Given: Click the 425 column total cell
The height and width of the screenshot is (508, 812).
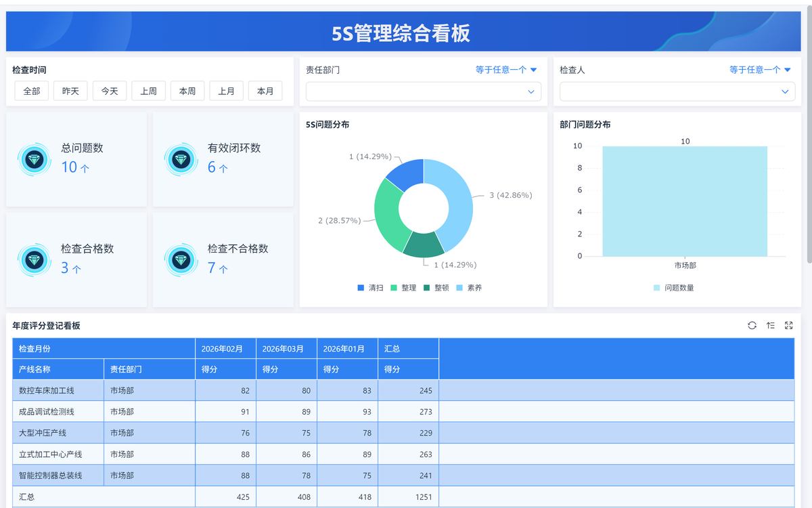Looking at the screenshot, I should pos(225,497).
